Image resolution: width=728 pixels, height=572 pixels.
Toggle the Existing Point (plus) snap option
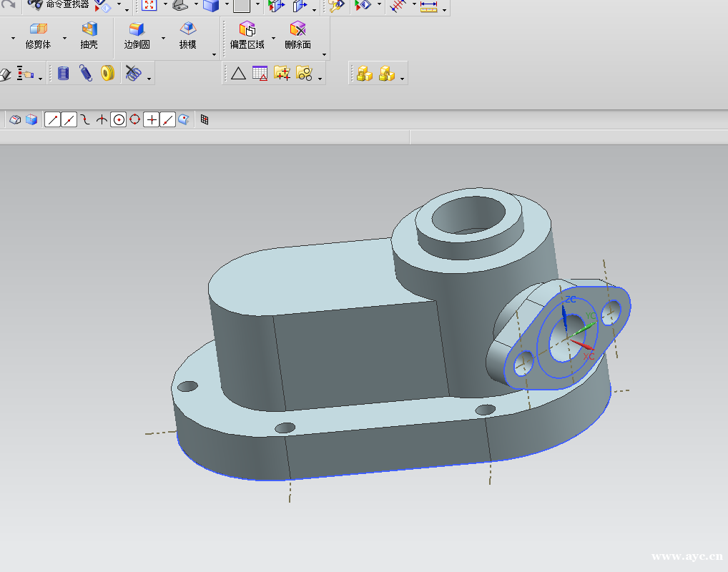point(151,120)
